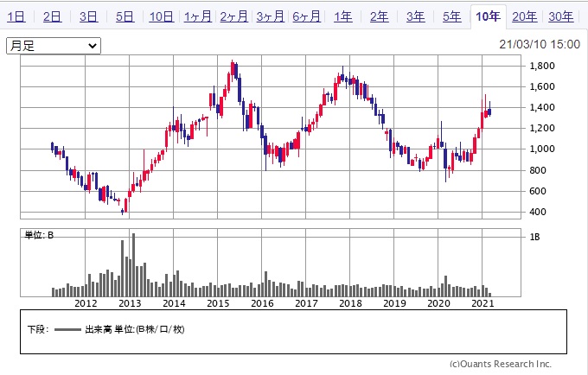
Task: Switch chart to 3ヶ月 range
Action: pyautogui.click(x=270, y=17)
